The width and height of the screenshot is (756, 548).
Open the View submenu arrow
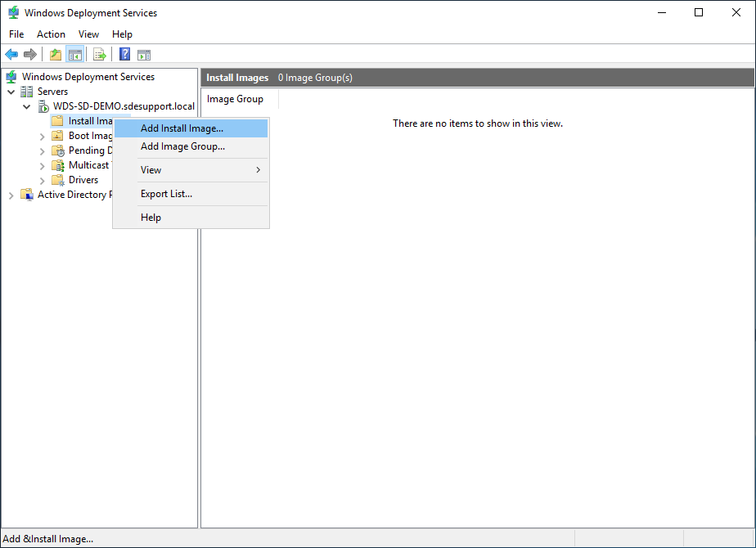coord(258,169)
